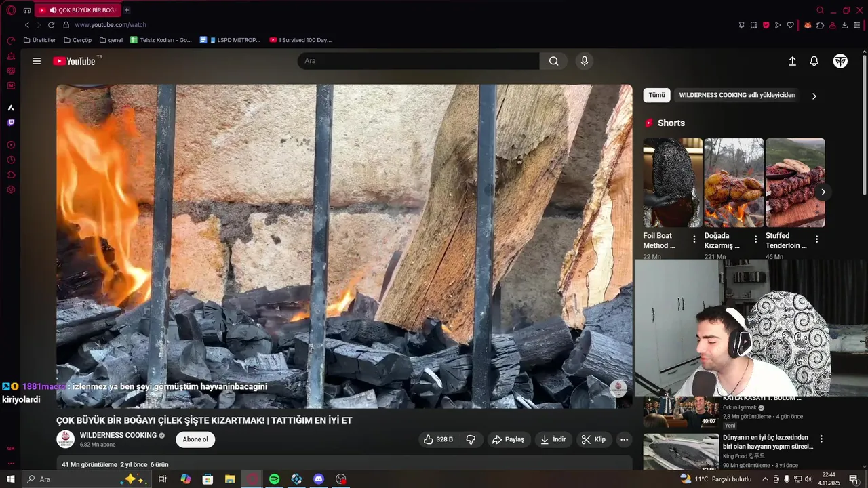This screenshot has height=488, width=868.
Task: Open browser downloads icon in toolbar
Action: [844, 25]
